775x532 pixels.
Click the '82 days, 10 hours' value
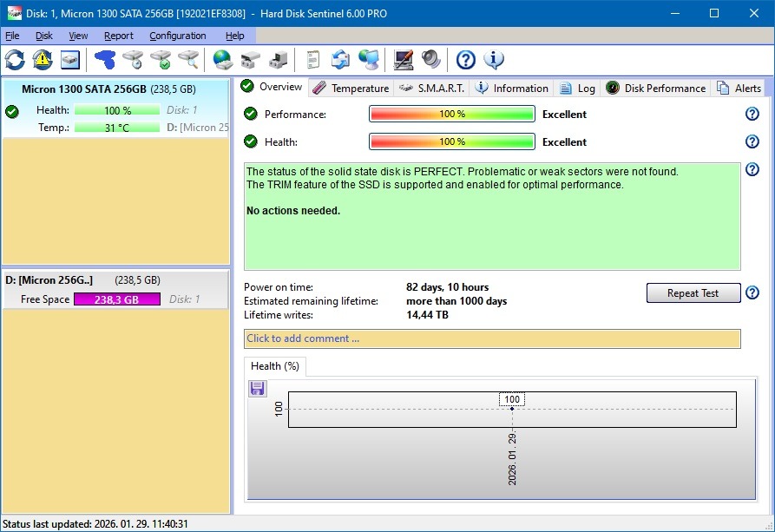(447, 287)
